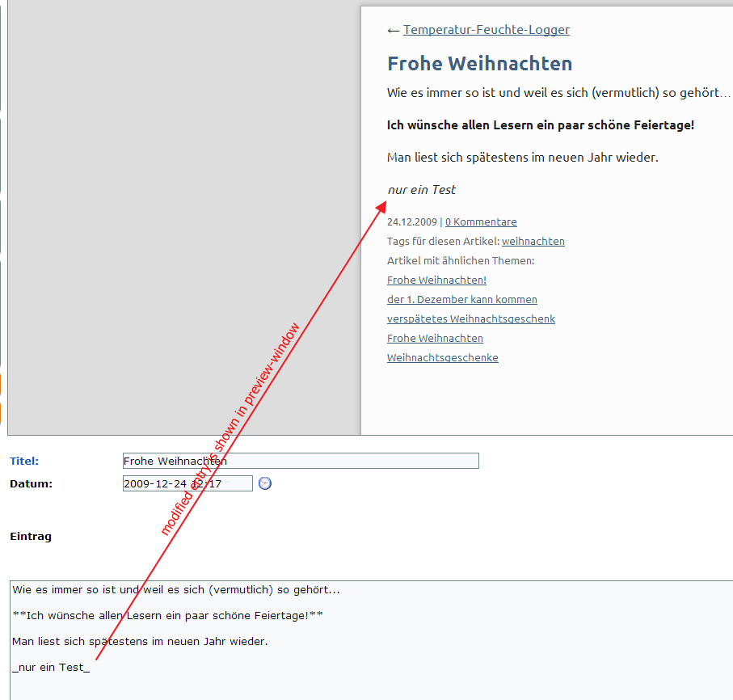The width and height of the screenshot is (733, 700).
Task: Select the weihnachten tag link
Action: (533, 242)
